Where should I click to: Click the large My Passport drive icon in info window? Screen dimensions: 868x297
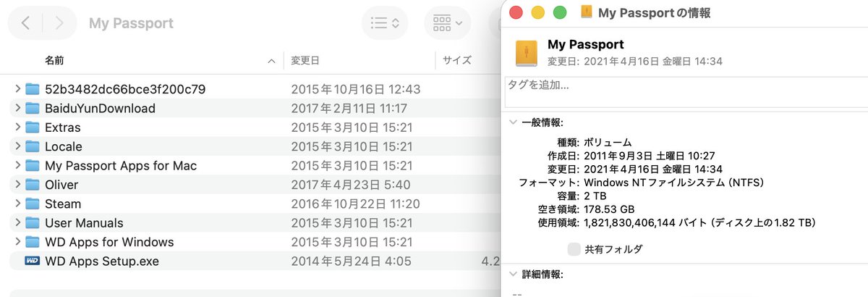[x=527, y=53]
